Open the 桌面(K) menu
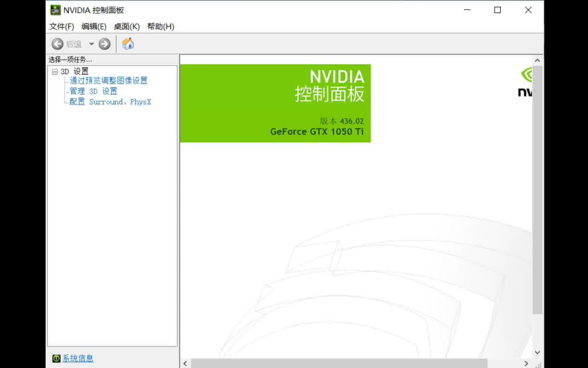Image resolution: width=588 pixels, height=368 pixels. tap(127, 27)
